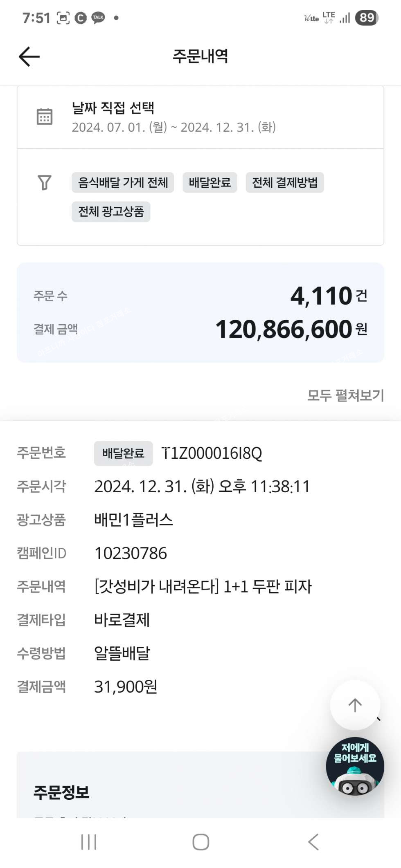
Task: Tap the 주문정보 section header
Action: coord(61,792)
